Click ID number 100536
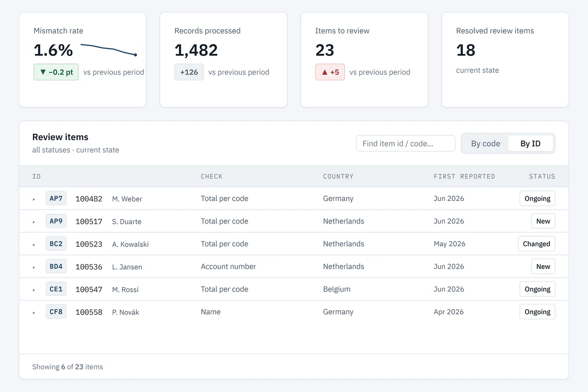This screenshot has height=392, width=588. [89, 267]
